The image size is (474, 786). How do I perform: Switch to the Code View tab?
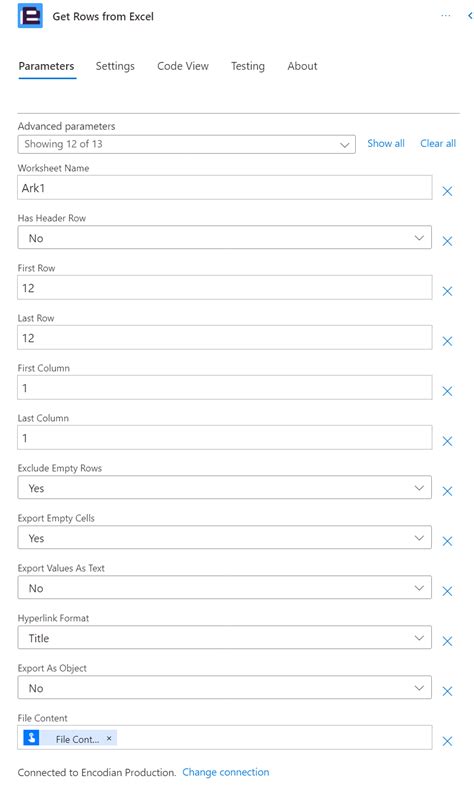[183, 66]
